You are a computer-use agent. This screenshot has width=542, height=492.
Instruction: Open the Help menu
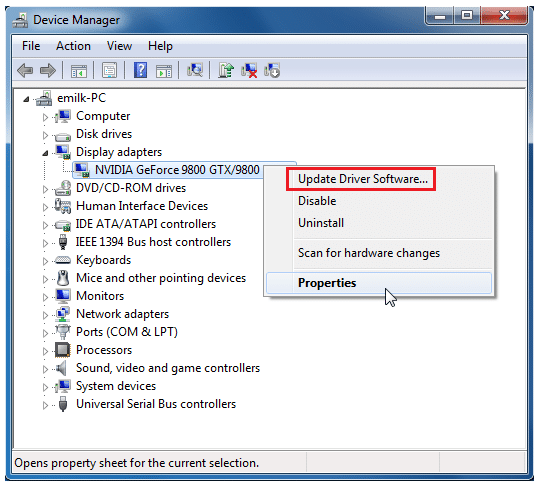pos(160,46)
